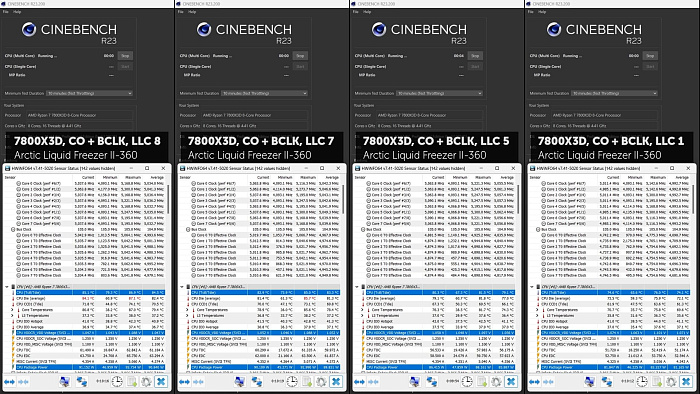Open Minimum Test Duration dropdown in LLC 5 Cinebench
The image size is (700, 394).
click(x=439, y=93)
